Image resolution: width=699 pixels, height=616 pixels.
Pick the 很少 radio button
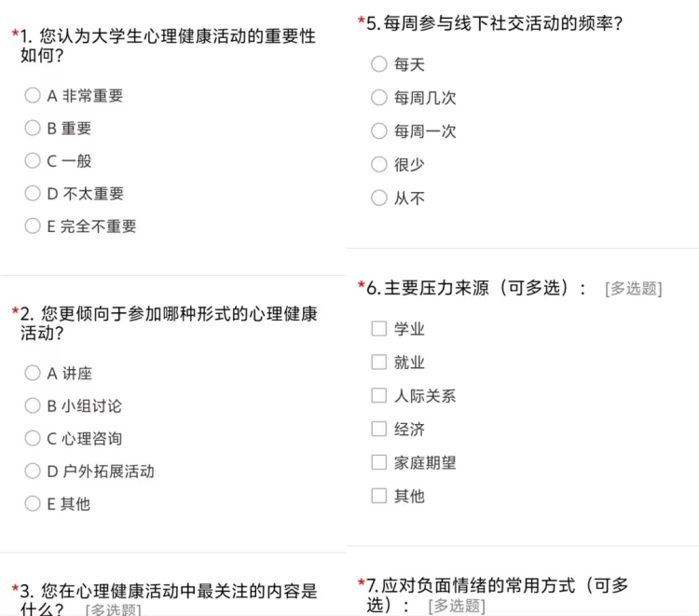pyautogui.click(x=378, y=164)
